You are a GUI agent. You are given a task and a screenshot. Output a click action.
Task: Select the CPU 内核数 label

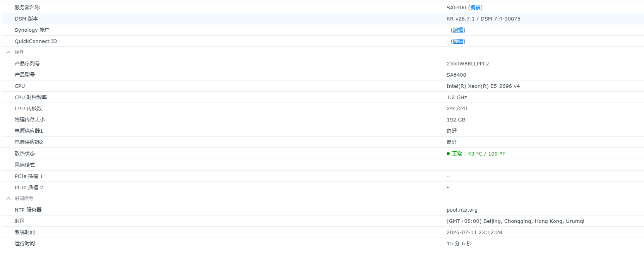coord(28,108)
